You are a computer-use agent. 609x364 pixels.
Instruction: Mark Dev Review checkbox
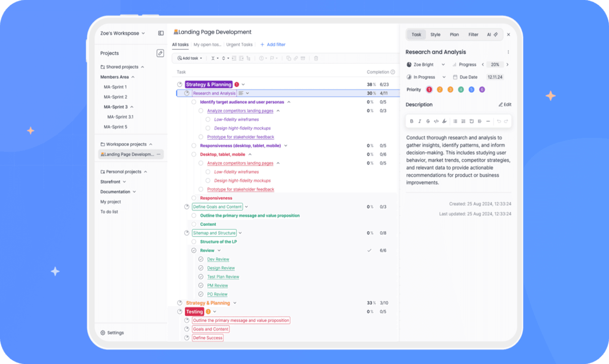pyautogui.click(x=201, y=259)
